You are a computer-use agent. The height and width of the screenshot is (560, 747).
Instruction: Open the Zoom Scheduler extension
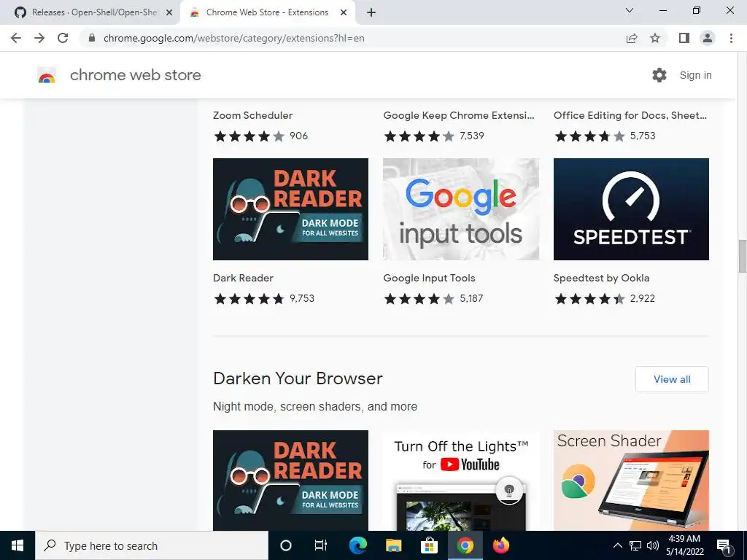[x=252, y=115]
